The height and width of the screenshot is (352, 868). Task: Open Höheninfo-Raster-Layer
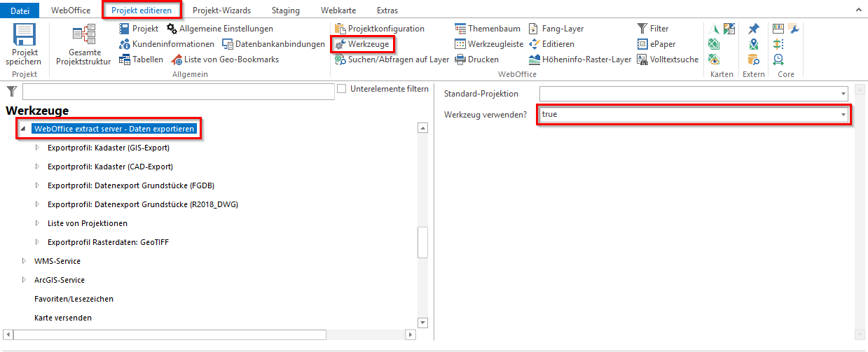pyautogui.click(x=580, y=59)
